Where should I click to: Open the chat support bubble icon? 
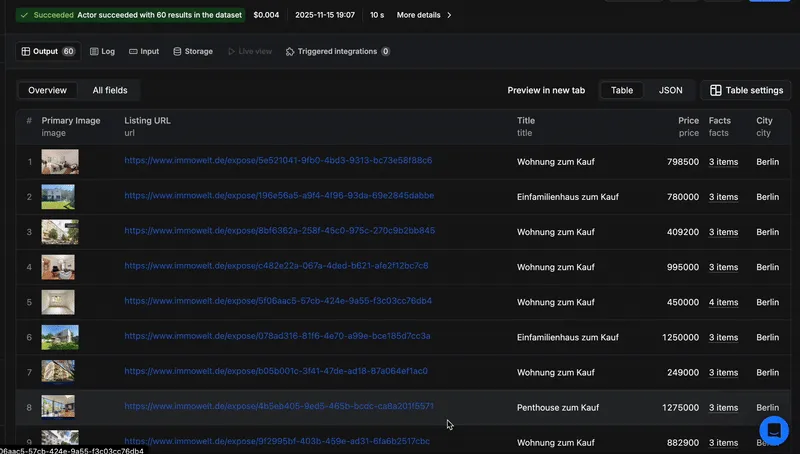click(x=774, y=430)
